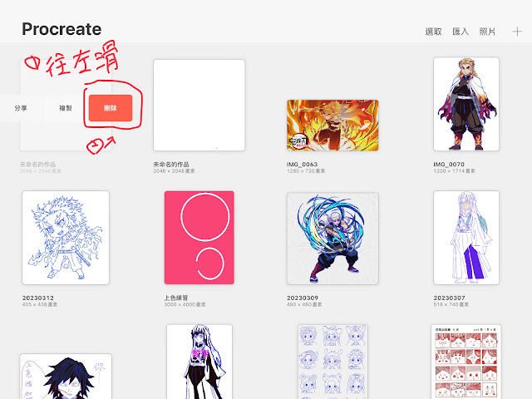Open the 20230309 swirling water artwork thumbnail
Image resolution: width=532 pixels, height=399 pixels.
(332, 239)
